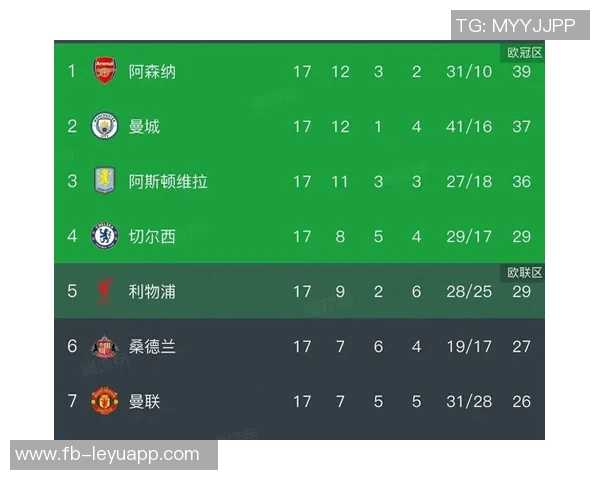Click the 欧冠区 zone label
Image resolution: width=600 pixels, height=480 pixels.
tap(524, 52)
